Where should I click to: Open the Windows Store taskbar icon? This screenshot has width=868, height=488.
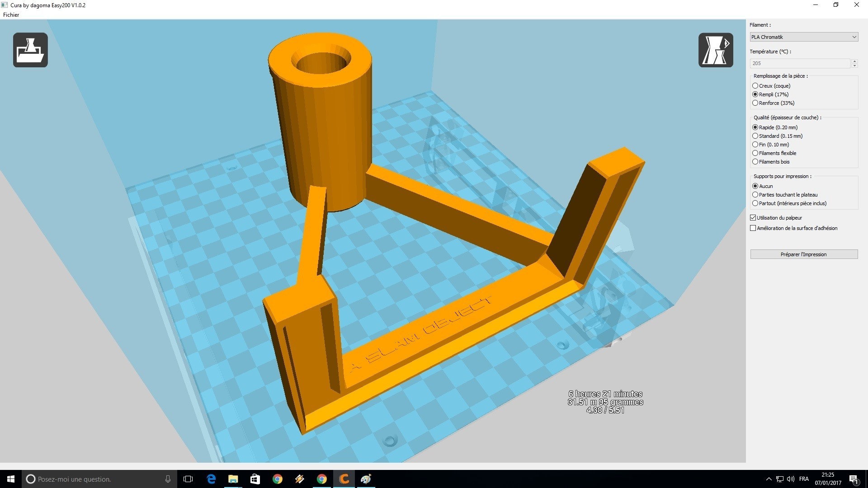click(255, 479)
